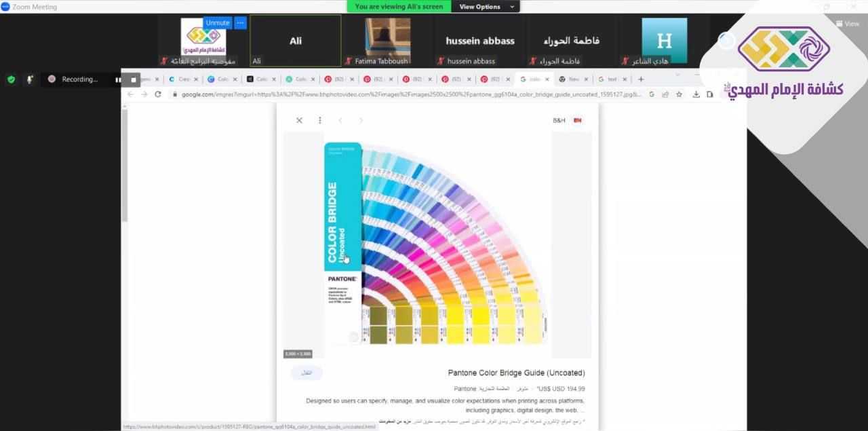Image resolution: width=868 pixels, height=431 pixels.
Task: Pause the Zoom recording
Action: (119, 79)
